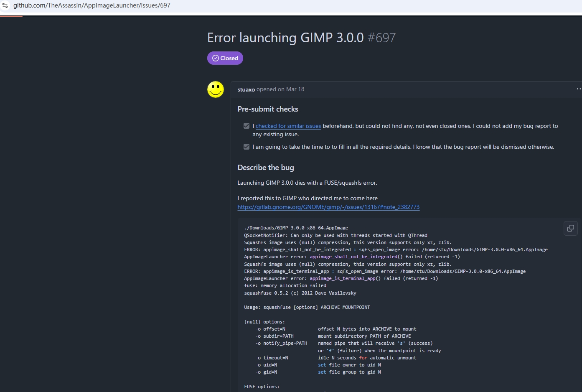Click the 'FUSE options:' line in the log
This screenshot has width=582, height=392.
262,387
